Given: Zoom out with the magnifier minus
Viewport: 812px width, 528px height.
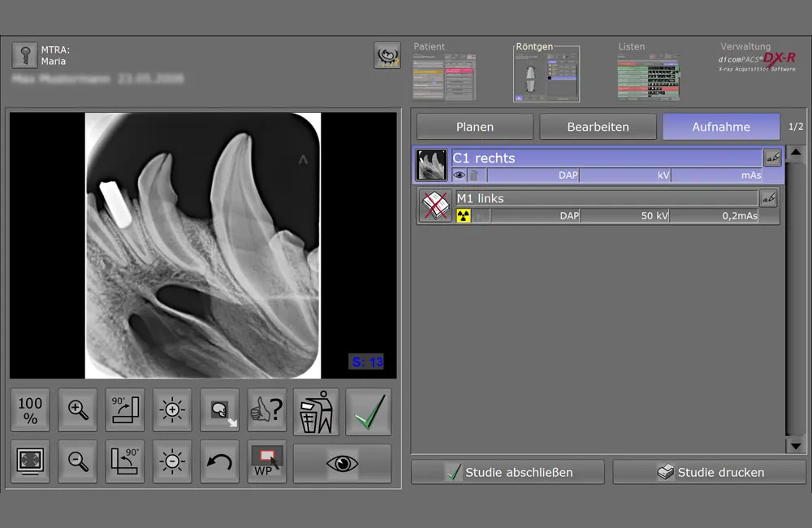Looking at the screenshot, I should (x=77, y=461).
